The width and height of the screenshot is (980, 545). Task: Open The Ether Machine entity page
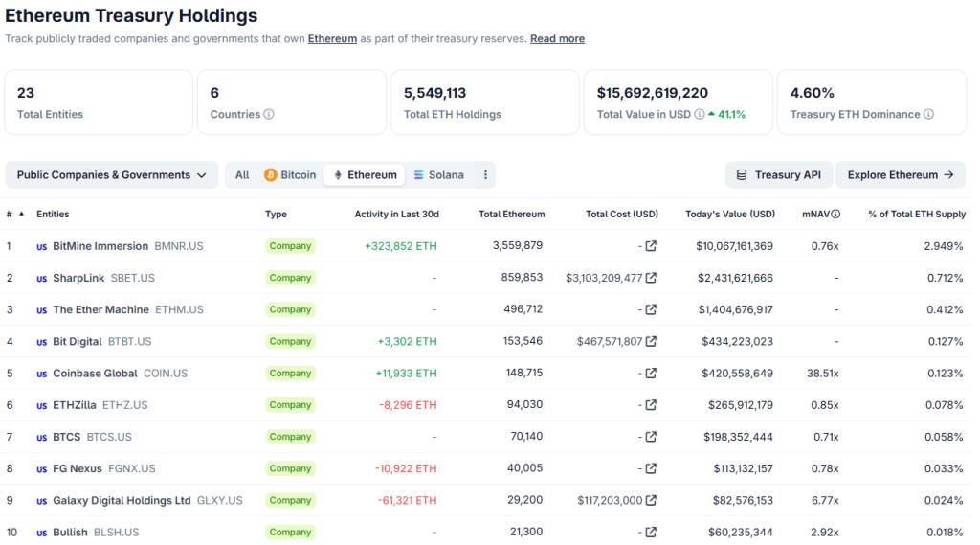[x=101, y=309]
